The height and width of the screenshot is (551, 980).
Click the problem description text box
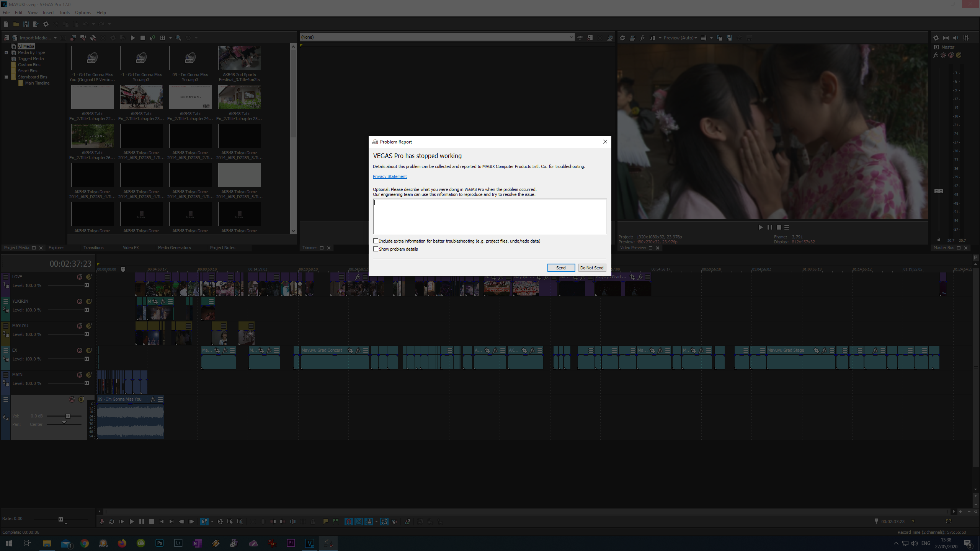coord(490,216)
